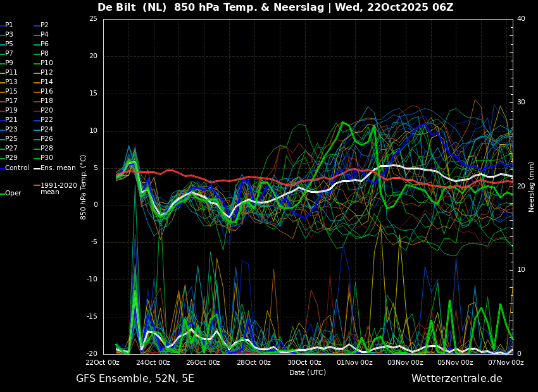Click the P23 legend label
Image resolution: width=538 pixels, height=392 pixels.
pos(11,129)
